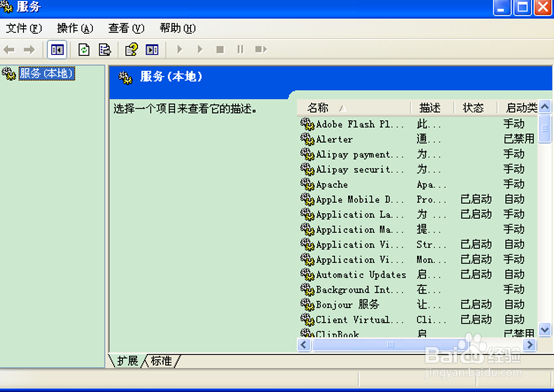This screenshot has height=392, width=554.
Task: Click the Pause Service toolbar icon
Action: click(241, 49)
